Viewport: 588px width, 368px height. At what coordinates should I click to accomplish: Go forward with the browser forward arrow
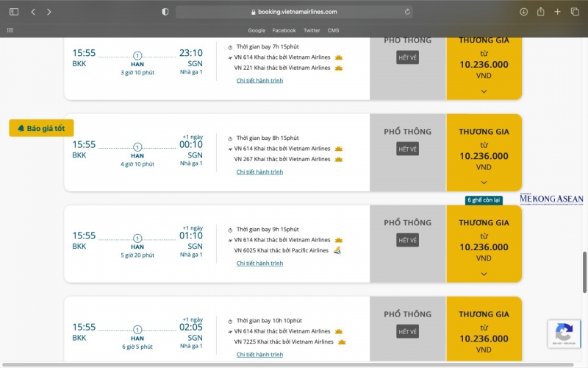pos(49,12)
